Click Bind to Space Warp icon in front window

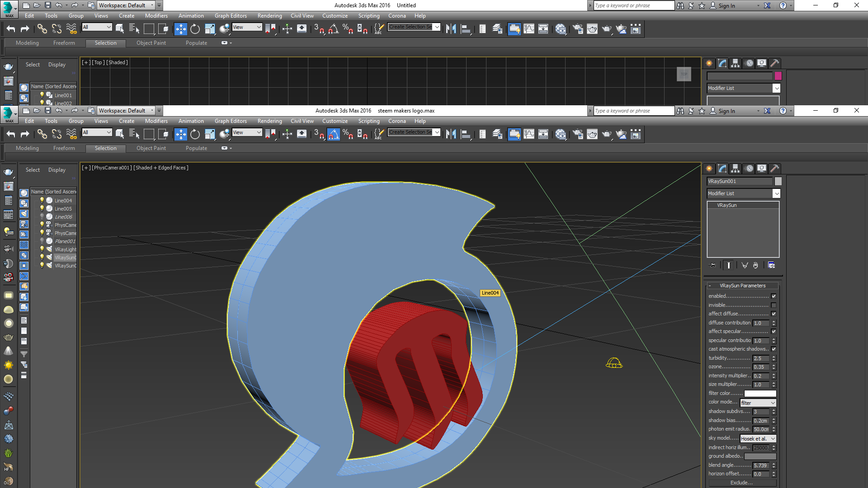[71, 134]
